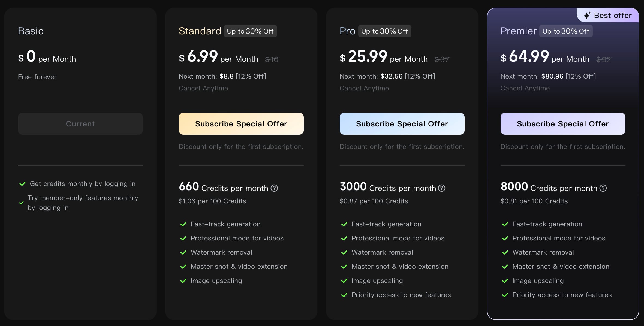This screenshot has width=644, height=326.
Task: Click Cancel Anytime under Pro plan
Action: tap(364, 88)
